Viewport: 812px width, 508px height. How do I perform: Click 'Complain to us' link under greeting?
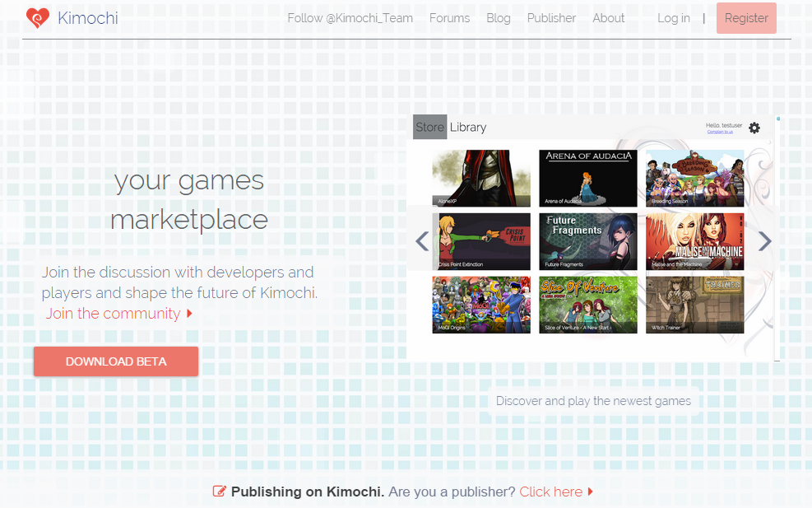click(x=720, y=132)
